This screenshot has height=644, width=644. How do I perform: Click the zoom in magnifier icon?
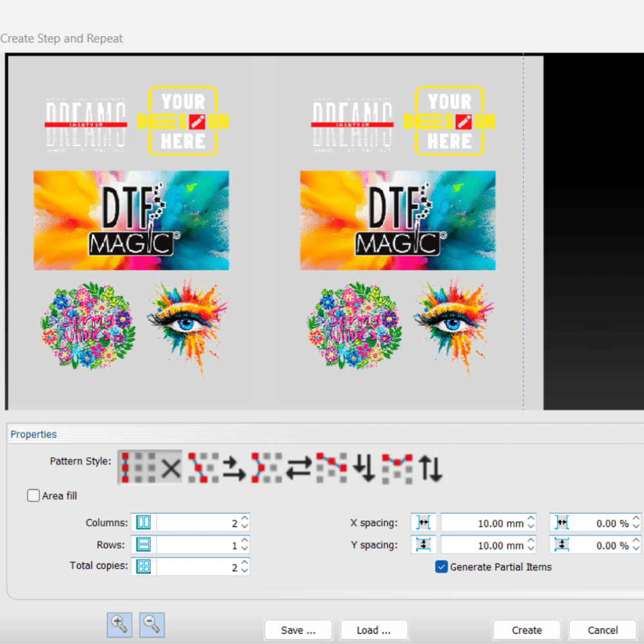[119, 623]
